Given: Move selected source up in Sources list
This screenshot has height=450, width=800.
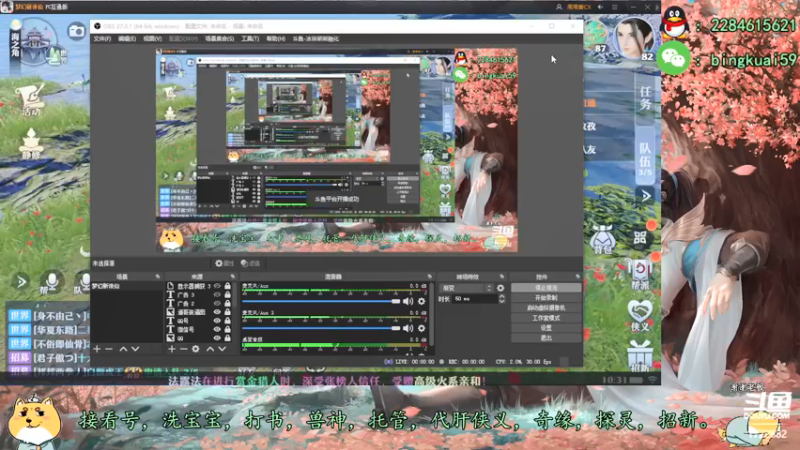Looking at the screenshot, I should coord(210,349).
